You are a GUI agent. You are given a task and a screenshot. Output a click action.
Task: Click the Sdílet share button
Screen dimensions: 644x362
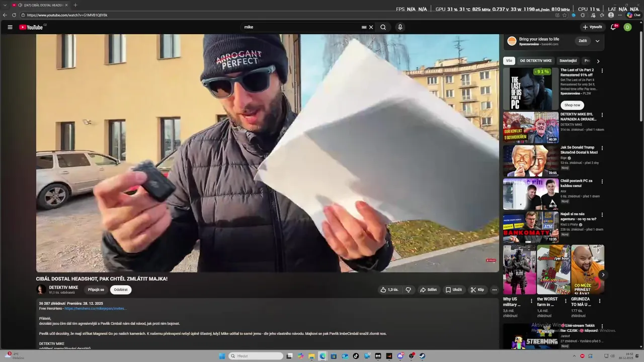(x=428, y=290)
